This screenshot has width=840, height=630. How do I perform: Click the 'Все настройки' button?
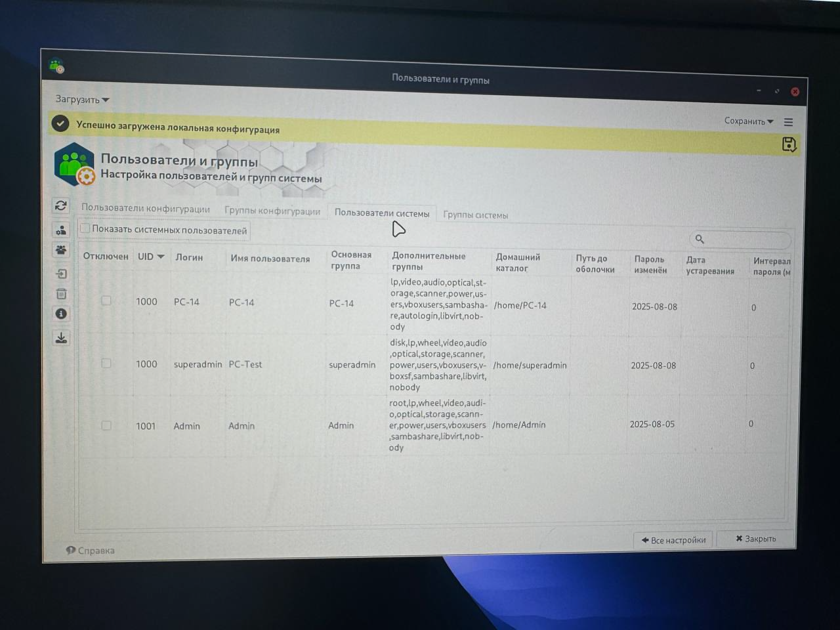click(x=674, y=540)
